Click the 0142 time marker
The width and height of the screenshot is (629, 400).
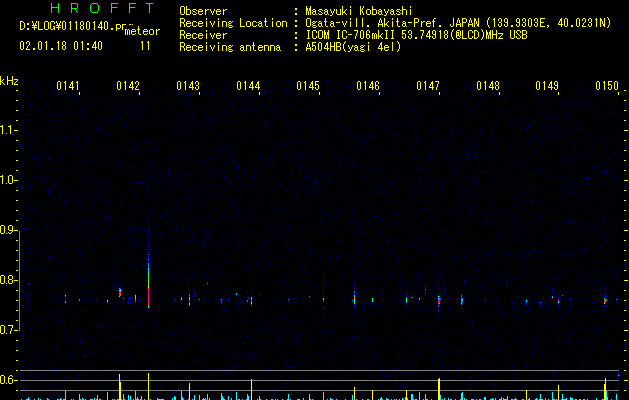coord(128,86)
